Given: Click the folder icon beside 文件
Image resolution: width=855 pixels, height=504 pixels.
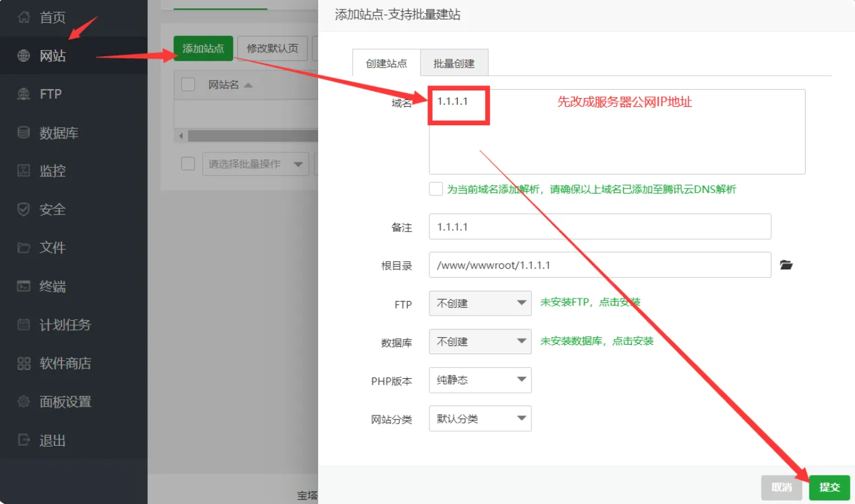Looking at the screenshot, I should click(x=23, y=247).
